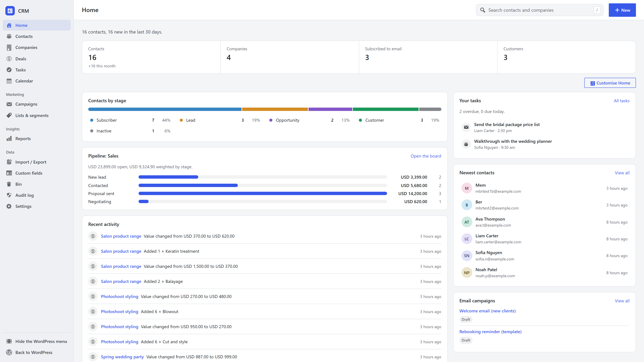The height and width of the screenshot is (362, 644).
Task: Open Rebooking reminder (template) campaign
Action: [491, 331]
